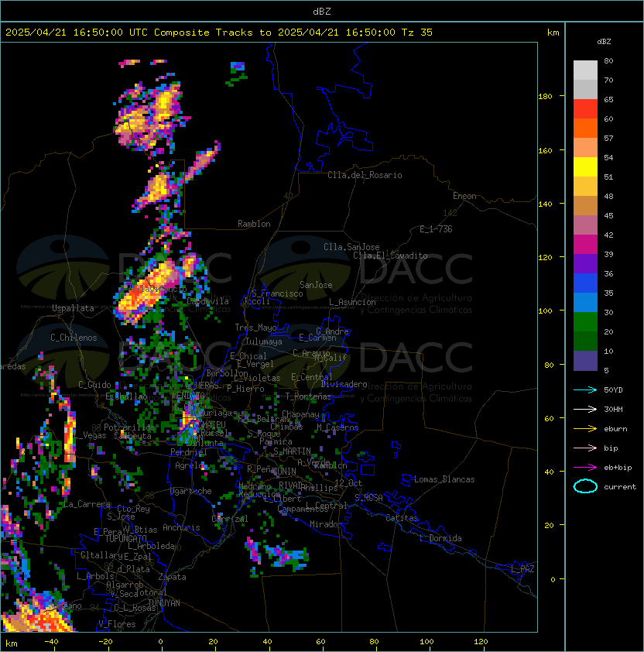Image resolution: width=644 pixels, height=652 pixels.
Task: Click the 'Carrizal' map label
Action: [x=230, y=519]
